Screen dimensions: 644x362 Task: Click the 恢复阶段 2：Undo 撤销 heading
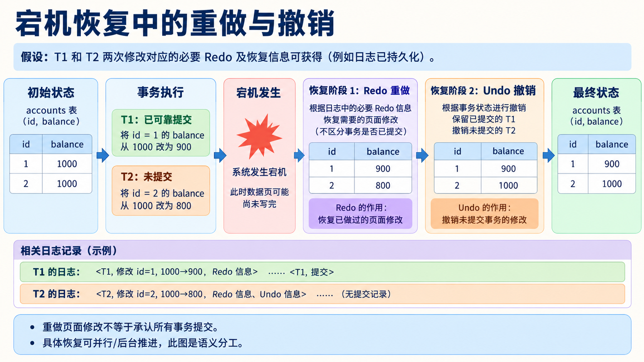point(483,90)
